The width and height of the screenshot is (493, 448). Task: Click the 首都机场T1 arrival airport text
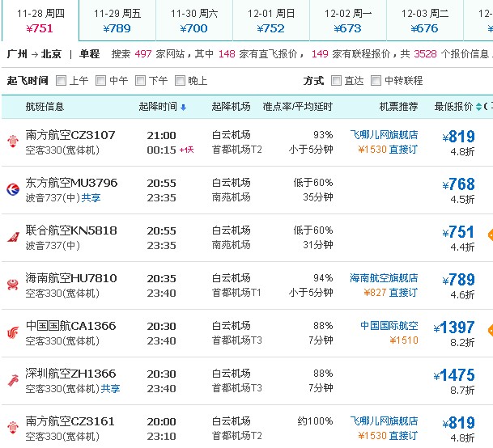(236, 293)
